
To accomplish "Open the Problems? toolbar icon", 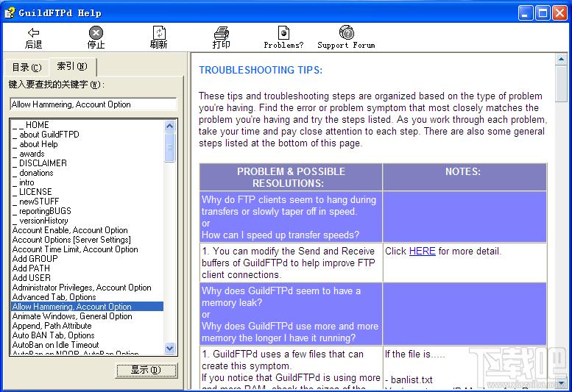I will [x=283, y=33].
